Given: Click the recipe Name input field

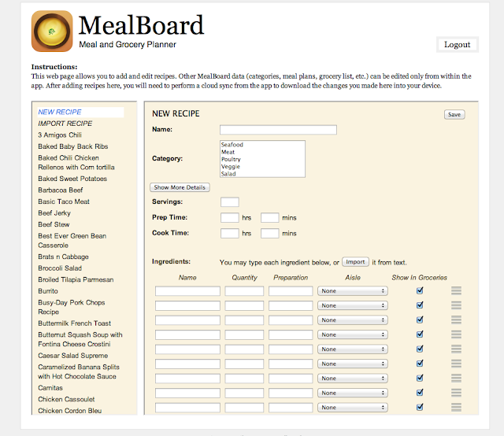Looking at the screenshot, I should click(278, 130).
